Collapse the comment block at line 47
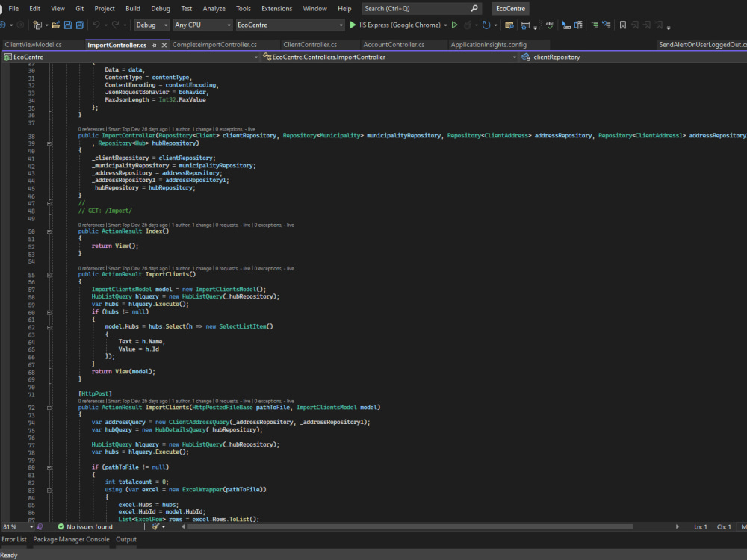This screenshot has width=747, height=560. pos(49,203)
